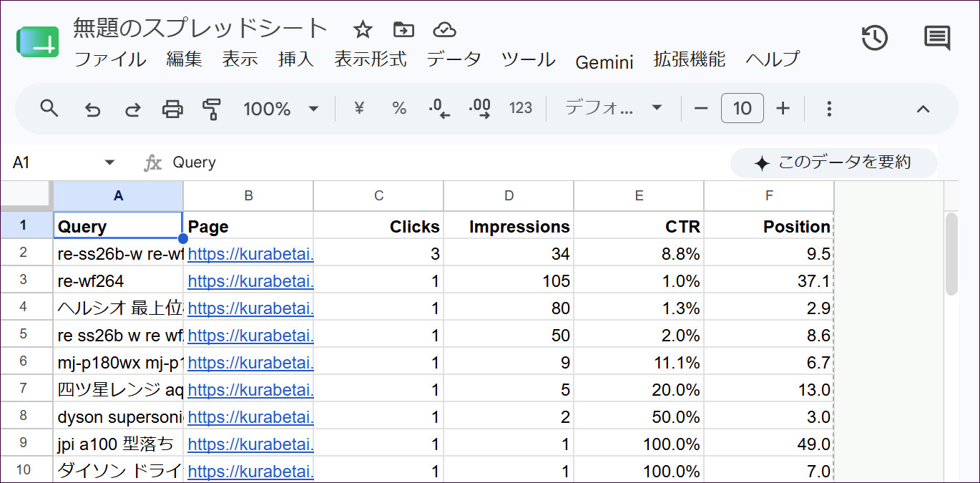This screenshot has height=483, width=980.
Task: Open the kurabetai link in row 3
Action: (x=250, y=280)
